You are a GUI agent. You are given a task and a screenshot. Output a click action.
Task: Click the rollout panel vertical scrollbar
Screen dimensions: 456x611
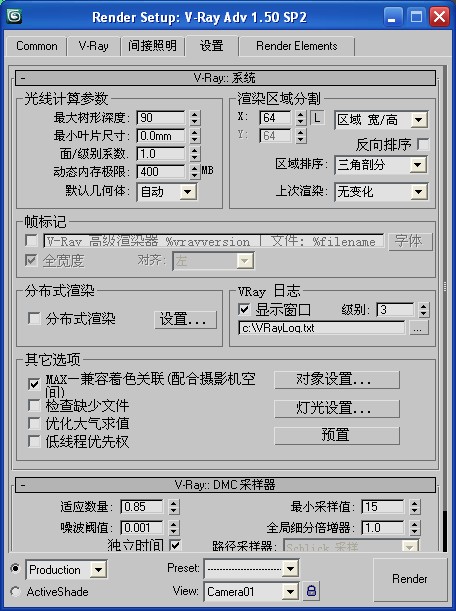[x=445, y=308]
